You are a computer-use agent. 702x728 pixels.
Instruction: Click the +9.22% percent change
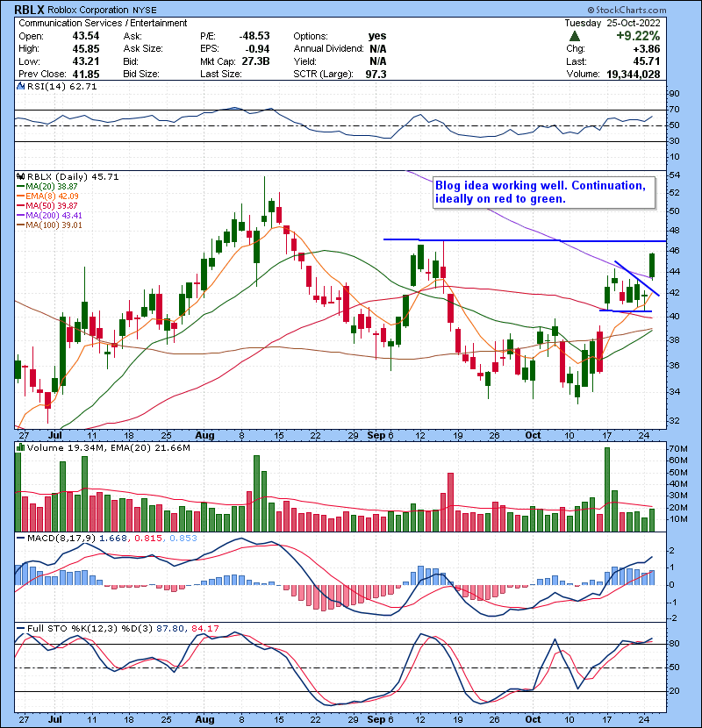click(x=638, y=36)
